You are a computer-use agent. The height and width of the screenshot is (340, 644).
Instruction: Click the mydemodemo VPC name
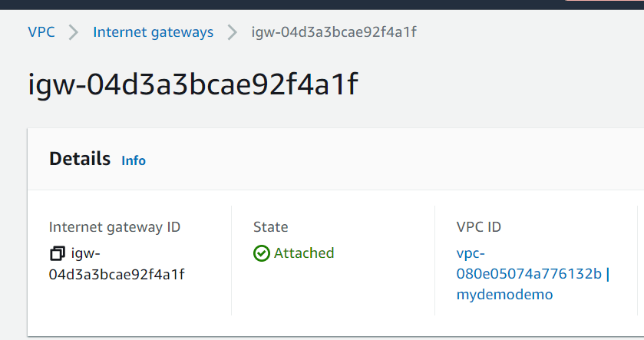504,294
